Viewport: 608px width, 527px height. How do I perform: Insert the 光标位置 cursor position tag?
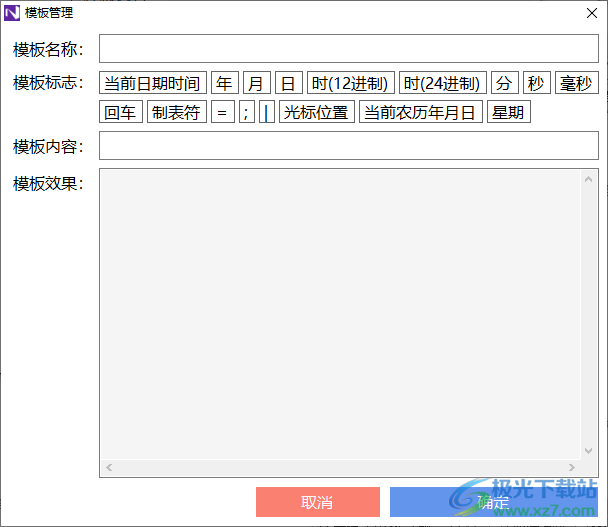coord(317,112)
